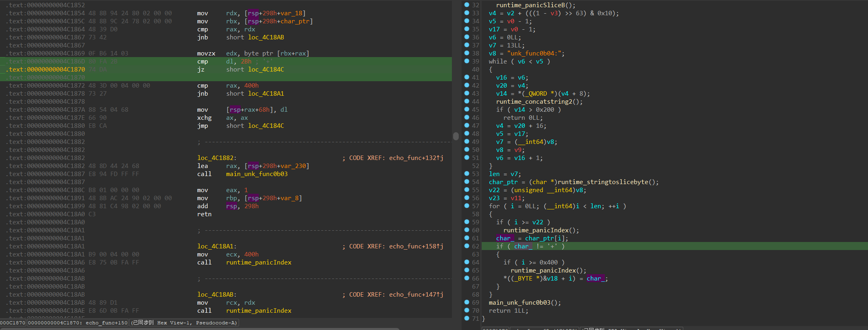Toggle breakpoint dot on line 39 while loop
The width and height of the screenshot is (868, 330).
[x=467, y=61]
